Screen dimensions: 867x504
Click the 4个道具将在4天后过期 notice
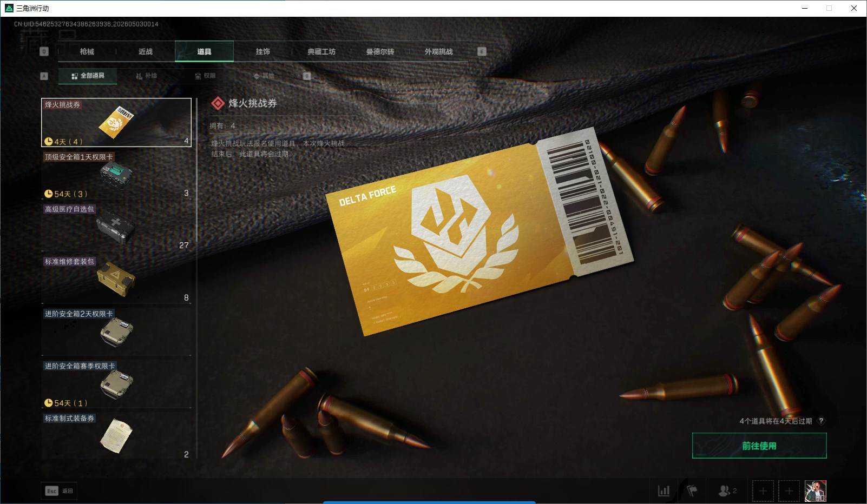(776, 421)
